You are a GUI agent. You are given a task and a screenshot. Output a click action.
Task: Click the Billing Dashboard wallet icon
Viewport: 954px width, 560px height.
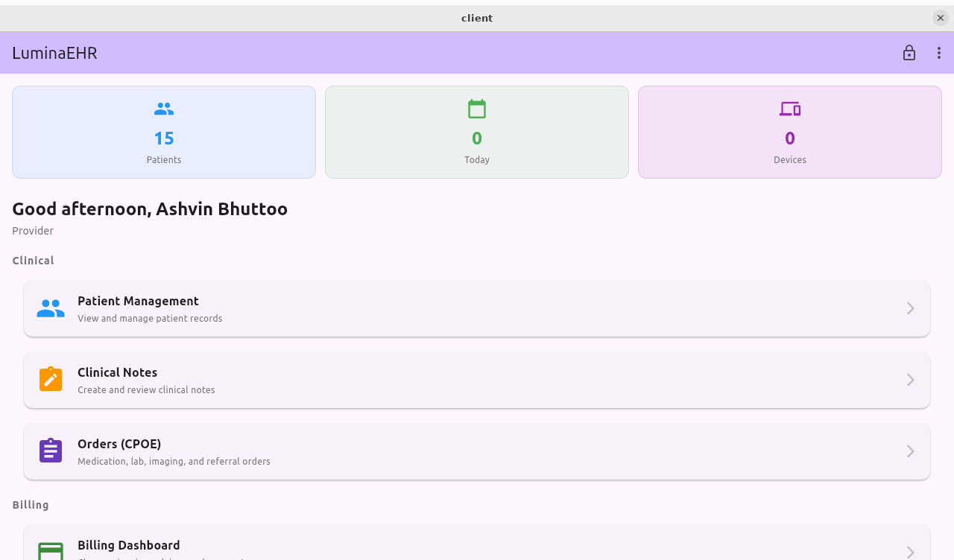coord(50,552)
